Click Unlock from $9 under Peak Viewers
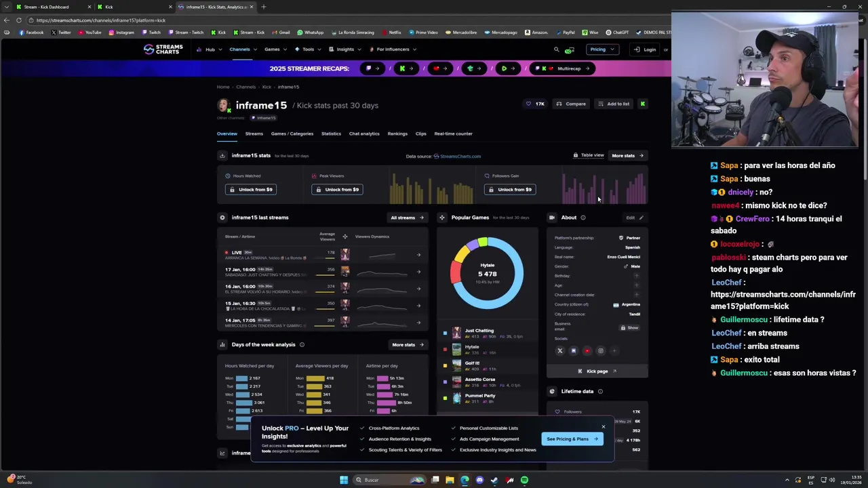868x488 pixels. coord(337,190)
